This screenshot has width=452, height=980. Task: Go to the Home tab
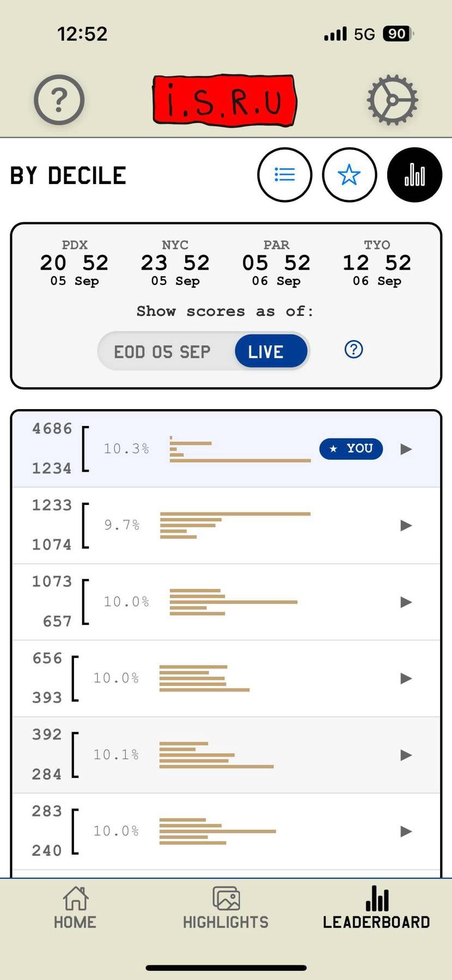[75, 908]
